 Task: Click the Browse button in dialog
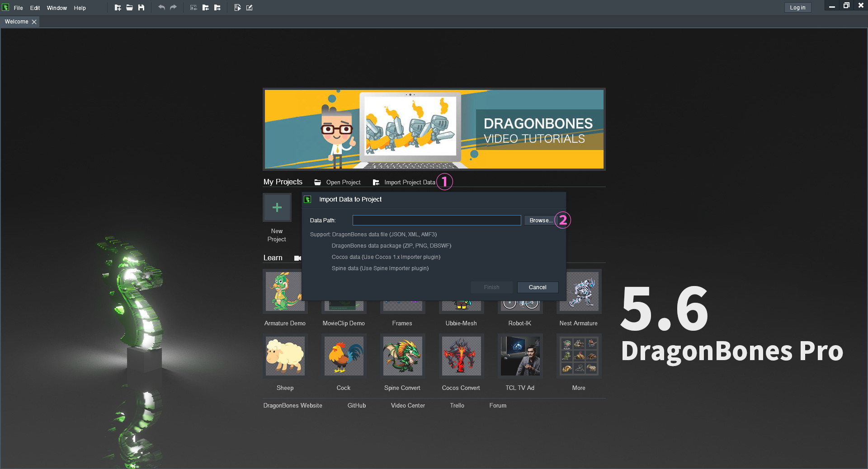540,220
